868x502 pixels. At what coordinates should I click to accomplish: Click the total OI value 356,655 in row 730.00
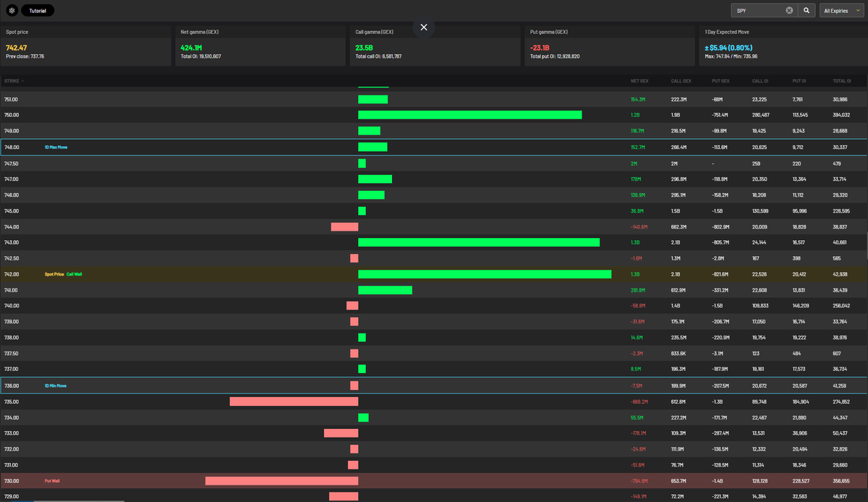pyautogui.click(x=842, y=481)
